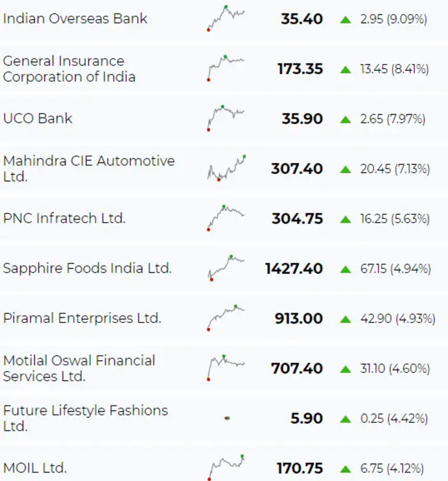Open Piramal Enterprises Ltd. stock page

82,318
